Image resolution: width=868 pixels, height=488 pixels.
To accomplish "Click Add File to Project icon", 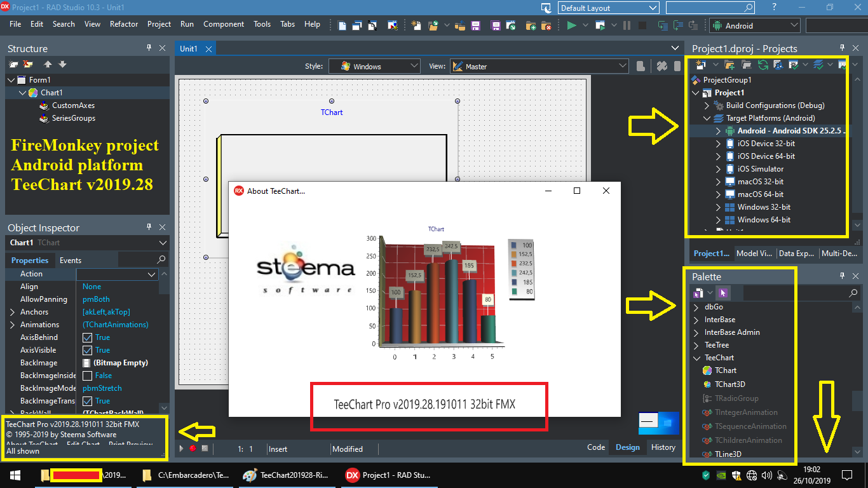I will [x=531, y=25].
